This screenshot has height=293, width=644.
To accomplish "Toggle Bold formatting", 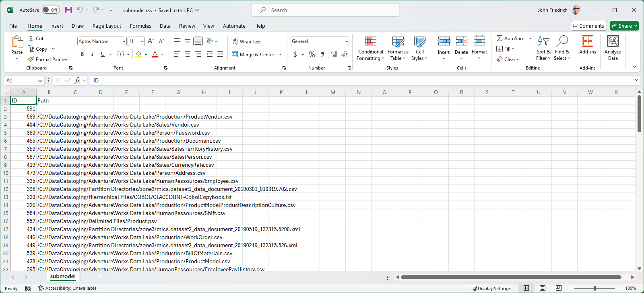I will [82, 54].
